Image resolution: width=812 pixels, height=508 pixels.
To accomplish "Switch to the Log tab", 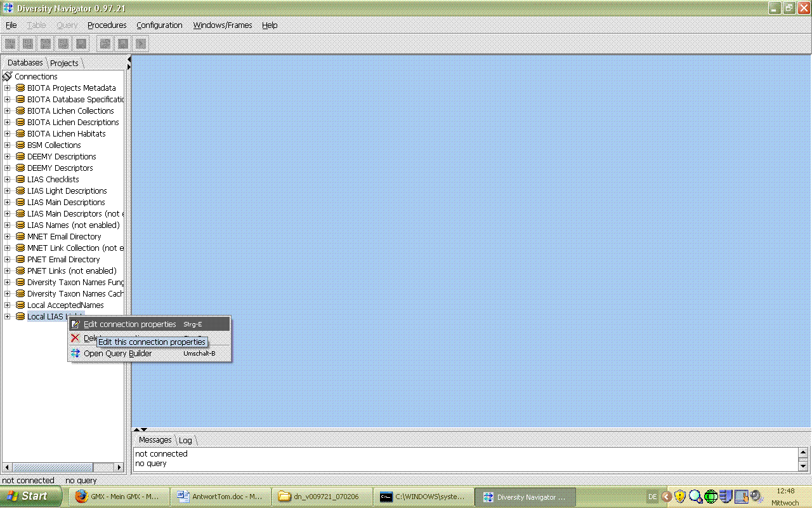I will [x=185, y=440].
